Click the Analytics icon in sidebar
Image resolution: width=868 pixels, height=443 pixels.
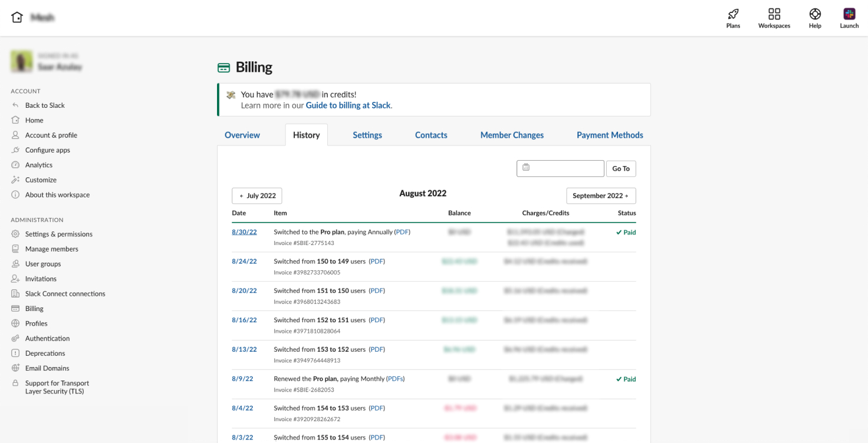pyautogui.click(x=15, y=165)
